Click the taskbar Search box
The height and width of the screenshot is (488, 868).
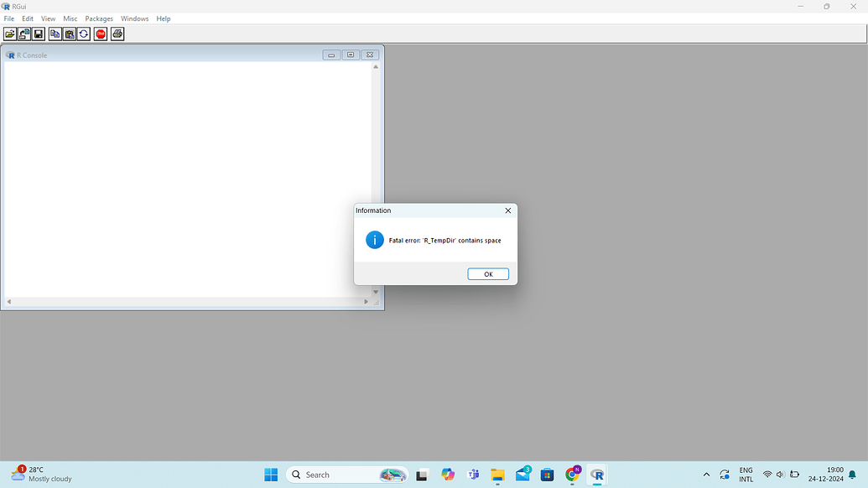click(x=347, y=475)
